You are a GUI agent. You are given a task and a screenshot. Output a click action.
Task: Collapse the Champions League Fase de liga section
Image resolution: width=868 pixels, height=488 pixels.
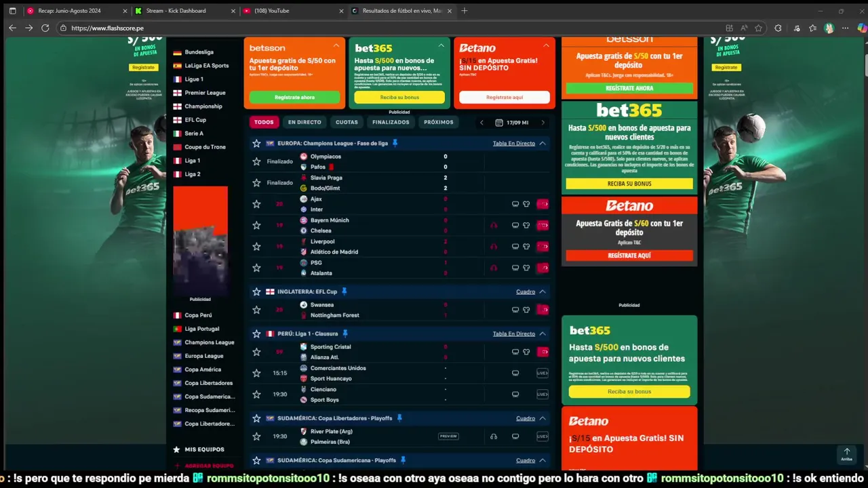[542, 144]
